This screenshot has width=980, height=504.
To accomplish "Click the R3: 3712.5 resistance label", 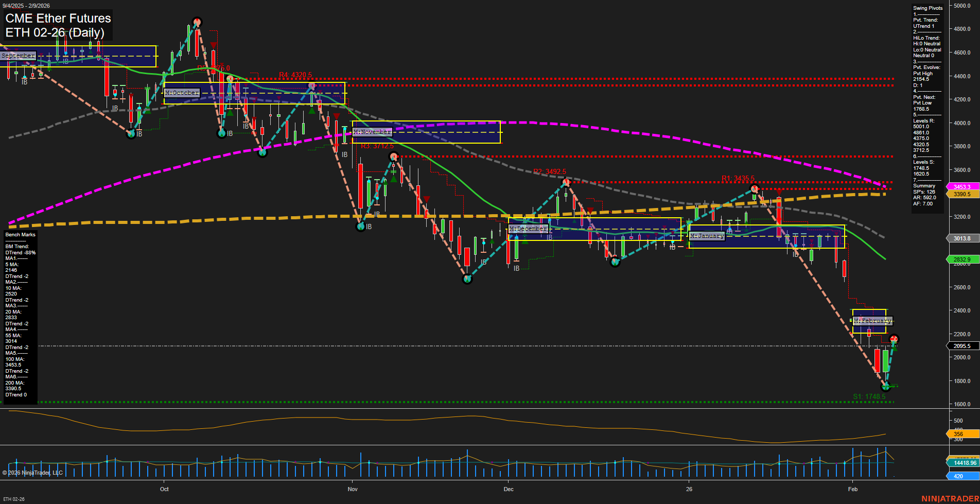I will click(x=378, y=146).
